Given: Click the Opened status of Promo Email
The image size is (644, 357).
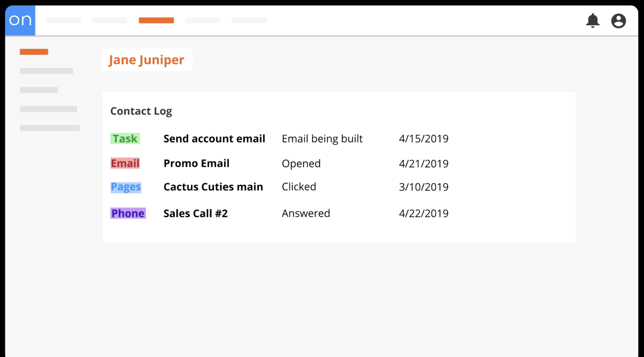Looking at the screenshot, I should click(301, 164).
